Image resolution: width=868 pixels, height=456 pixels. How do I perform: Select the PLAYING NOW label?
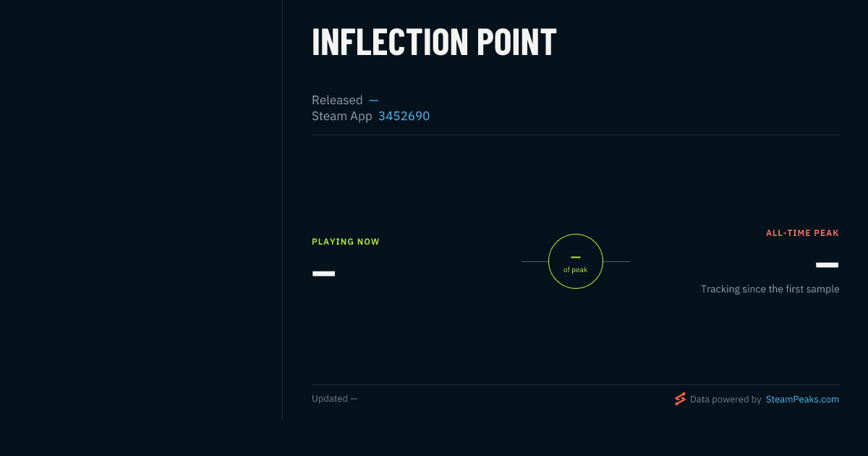346,242
